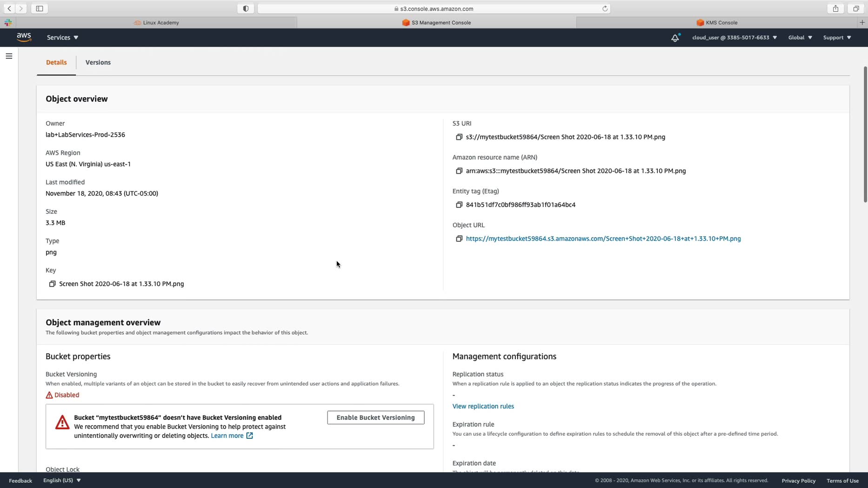Screen dimensions: 868x488
Task: Show the Safari sidebar
Action: (x=40, y=8)
